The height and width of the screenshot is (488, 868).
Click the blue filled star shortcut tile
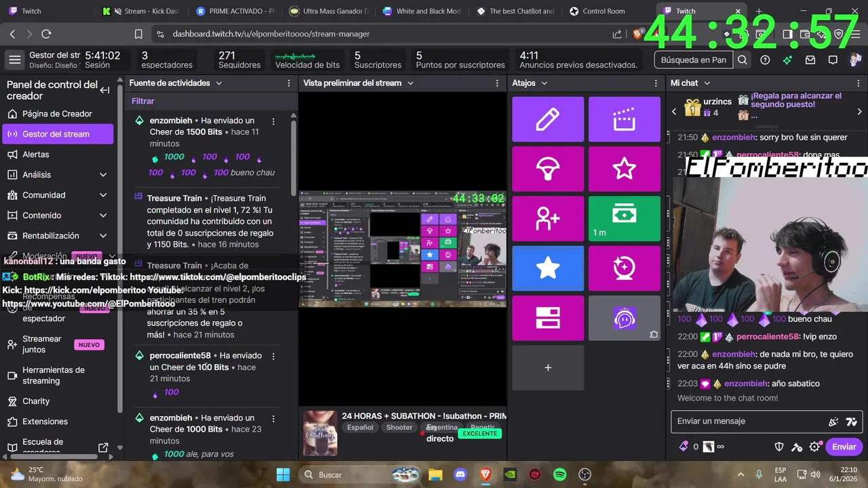(548, 268)
